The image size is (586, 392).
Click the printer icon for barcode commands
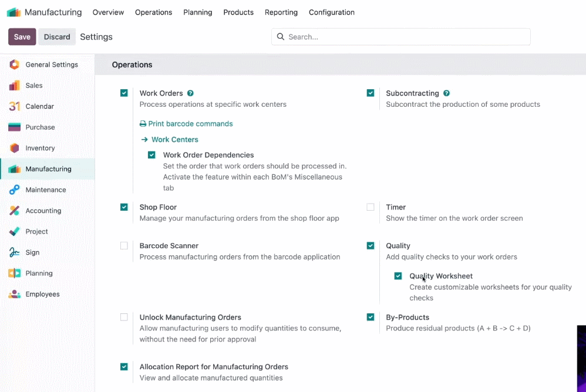(x=143, y=124)
